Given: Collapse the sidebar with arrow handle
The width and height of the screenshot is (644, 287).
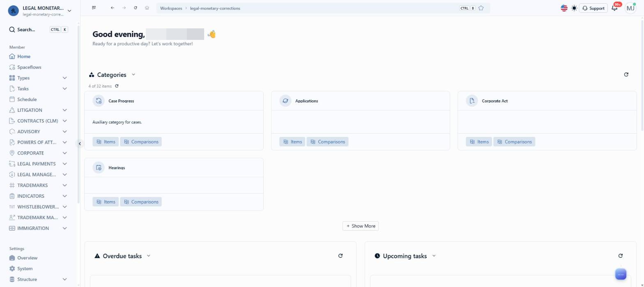Looking at the screenshot, I should coord(80,143).
